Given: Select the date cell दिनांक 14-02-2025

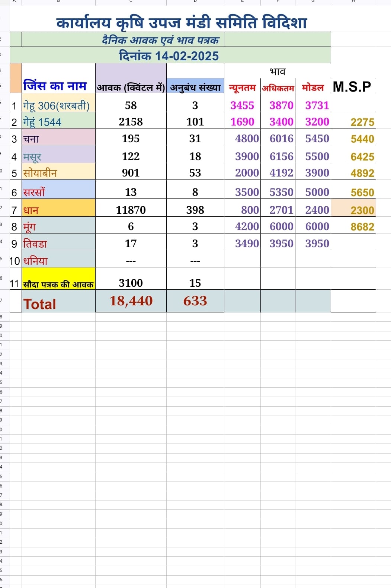Looking at the screenshot, I should 170,55.
